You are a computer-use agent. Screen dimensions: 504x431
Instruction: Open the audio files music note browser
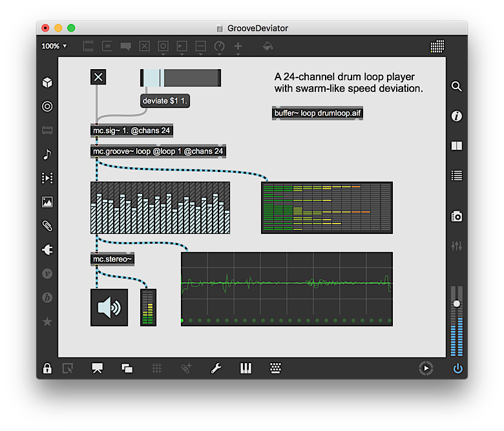(x=47, y=154)
